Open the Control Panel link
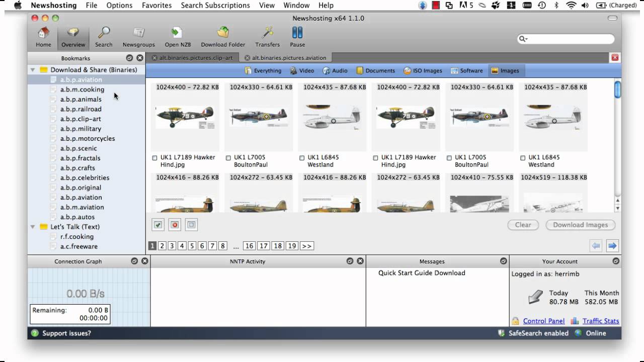Viewport: 644px width, 362px height. click(x=544, y=321)
